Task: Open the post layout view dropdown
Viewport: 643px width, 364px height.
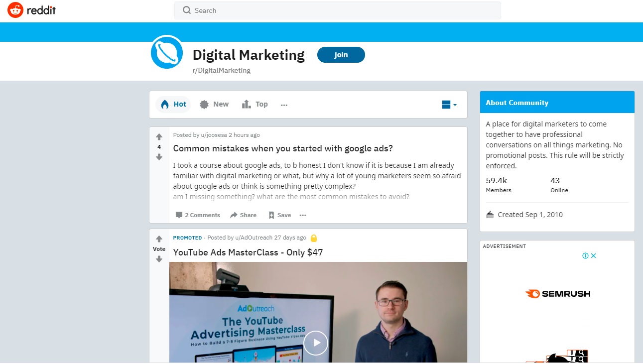Action: (449, 105)
